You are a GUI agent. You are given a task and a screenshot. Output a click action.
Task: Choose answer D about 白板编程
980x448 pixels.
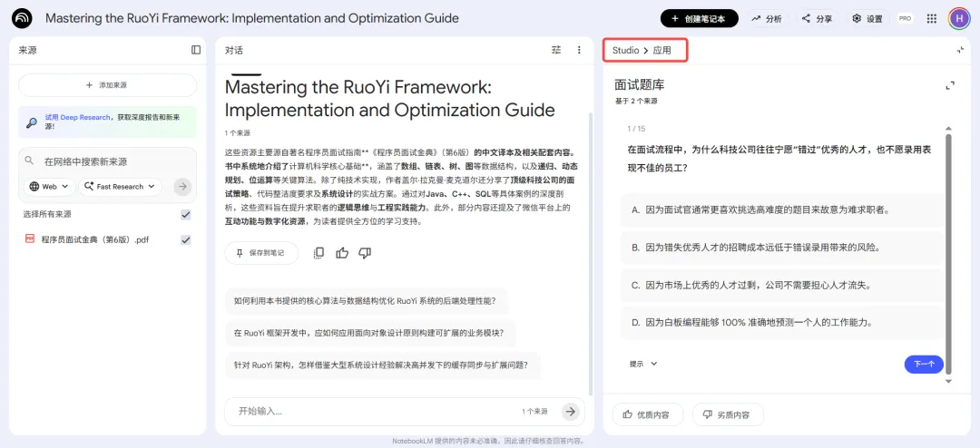[782, 323]
